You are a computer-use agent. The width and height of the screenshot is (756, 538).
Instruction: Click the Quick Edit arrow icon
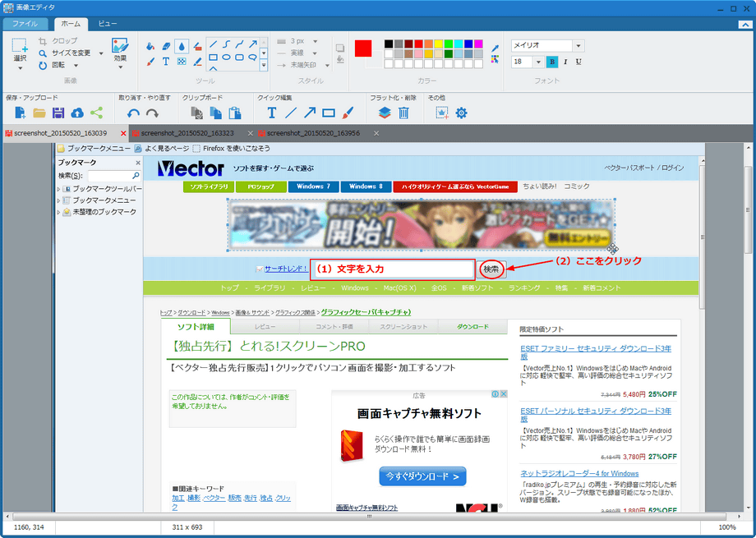310,113
